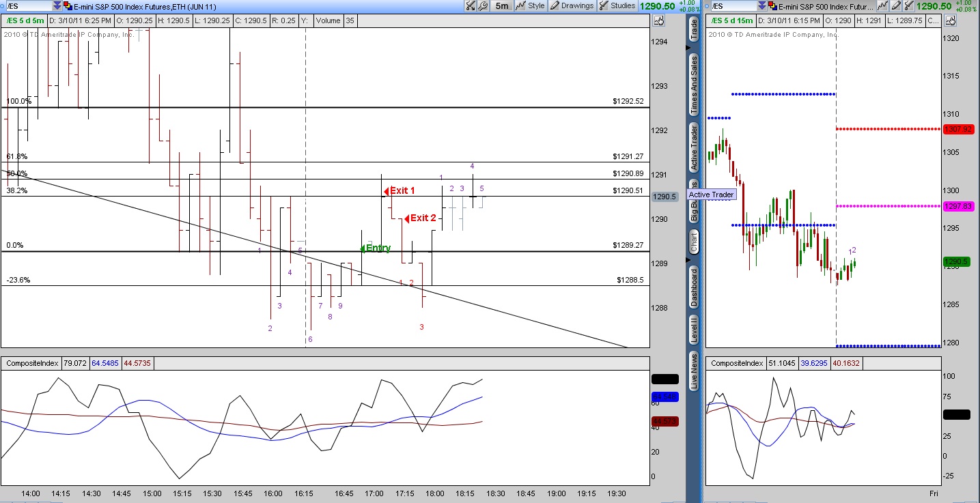Change the 5m timeframe button
The height and width of the screenshot is (503, 980).
pos(502,6)
